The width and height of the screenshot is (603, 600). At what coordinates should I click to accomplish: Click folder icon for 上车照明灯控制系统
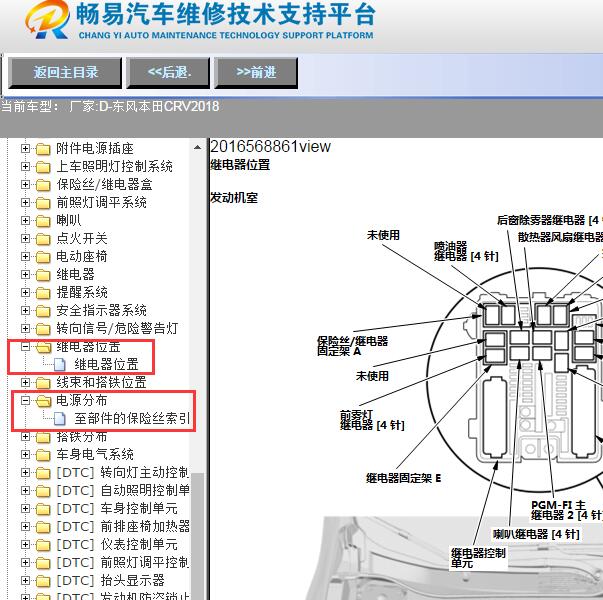(43, 167)
